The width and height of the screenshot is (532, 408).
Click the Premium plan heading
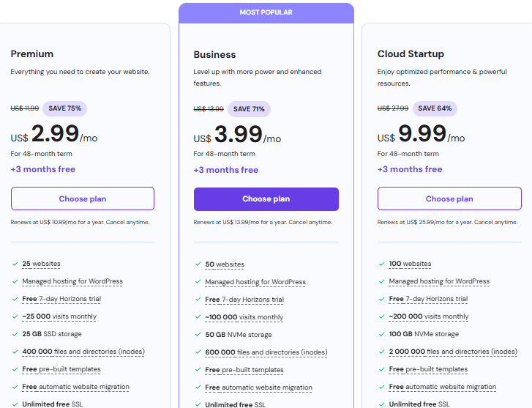tap(32, 53)
